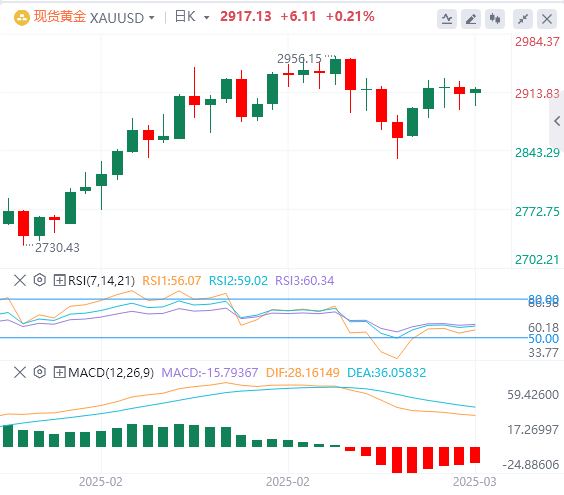
Task: Click the RSI1:56.07 value
Action: coord(172,281)
